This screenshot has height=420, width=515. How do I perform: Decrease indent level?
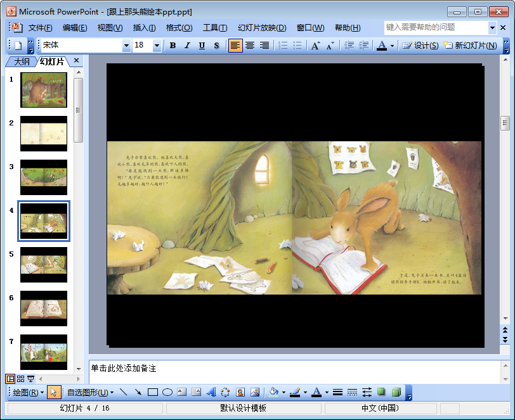click(349, 46)
